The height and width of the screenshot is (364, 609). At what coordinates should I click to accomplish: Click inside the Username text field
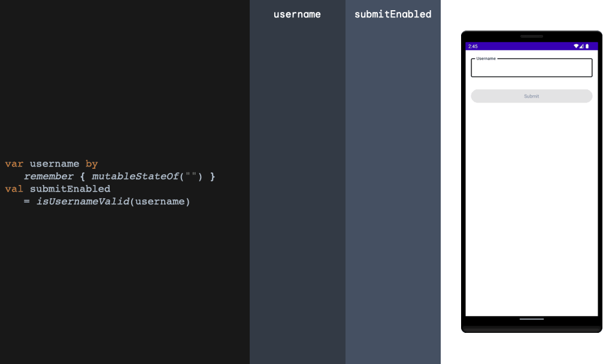(531, 69)
